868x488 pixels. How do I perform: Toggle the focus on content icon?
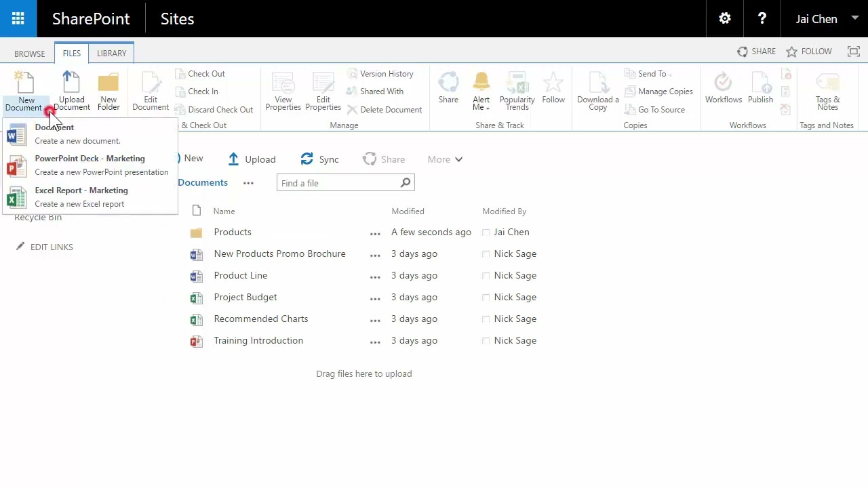(x=854, y=52)
